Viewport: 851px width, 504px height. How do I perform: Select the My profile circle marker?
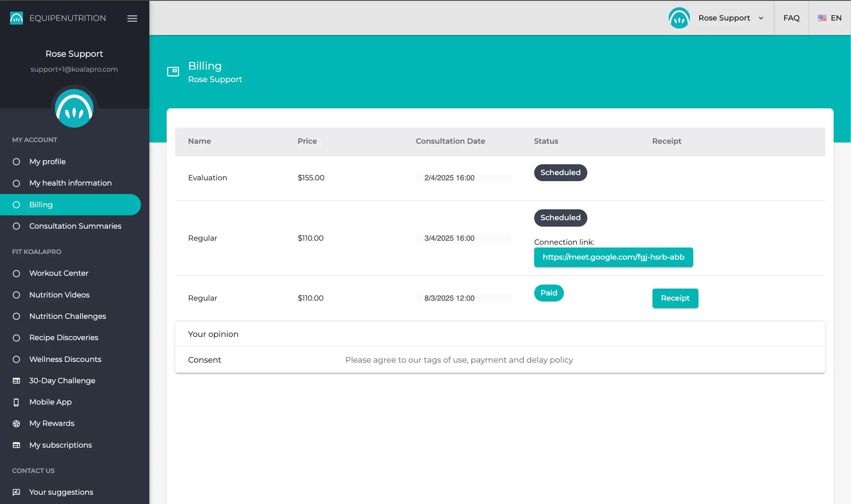[x=17, y=162]
